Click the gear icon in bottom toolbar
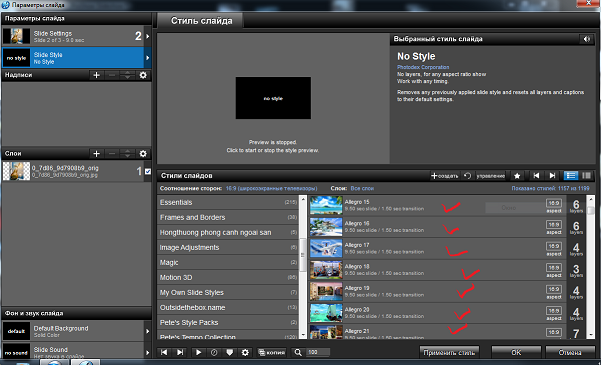Image resolution: width=601 pixels, height=365 pixels. [x=245, y=352]
